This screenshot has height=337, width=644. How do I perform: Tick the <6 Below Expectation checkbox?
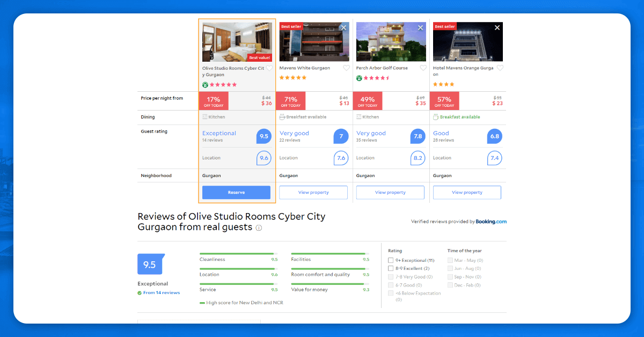391,294
